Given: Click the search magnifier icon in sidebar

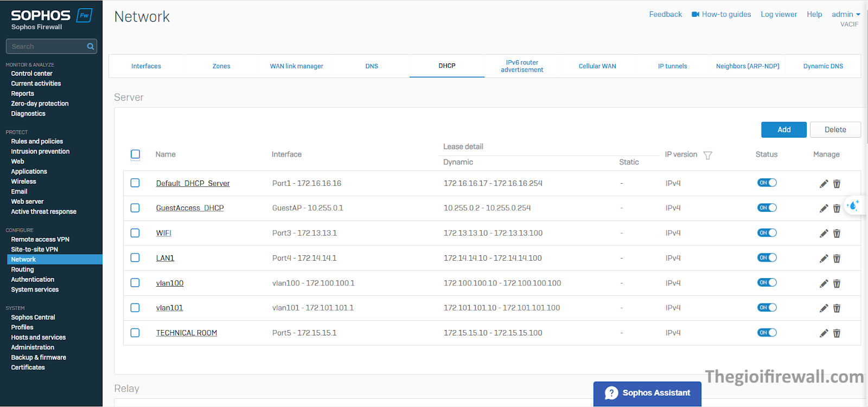Looking at the screenshot, I should tap(91, 47).
